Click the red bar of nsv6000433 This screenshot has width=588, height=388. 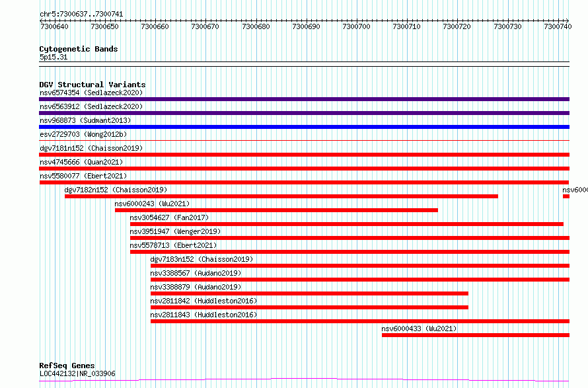(476, 335)
